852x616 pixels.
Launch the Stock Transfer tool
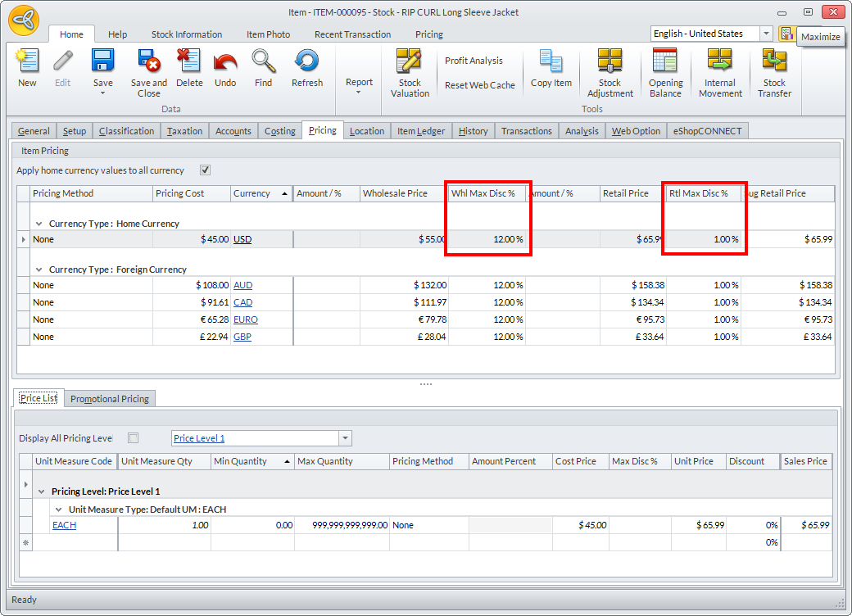(x=774, y=62)
